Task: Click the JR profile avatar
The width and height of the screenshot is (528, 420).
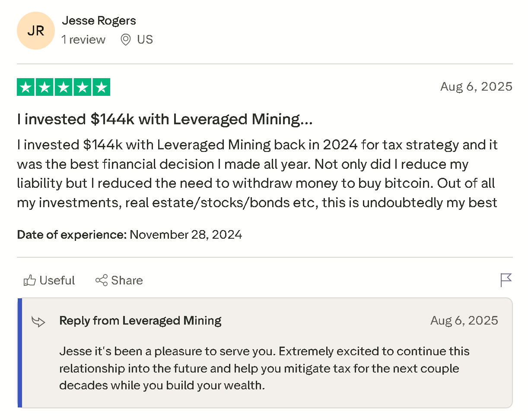Action: point(35,31)
